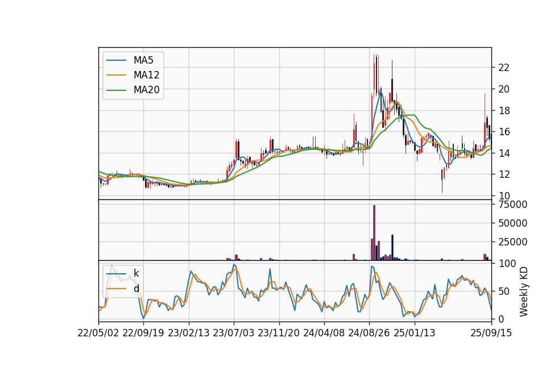Viewport: 546px width, 392px height.
Task: Click the MA5 legend label
Action: (143, 60)
